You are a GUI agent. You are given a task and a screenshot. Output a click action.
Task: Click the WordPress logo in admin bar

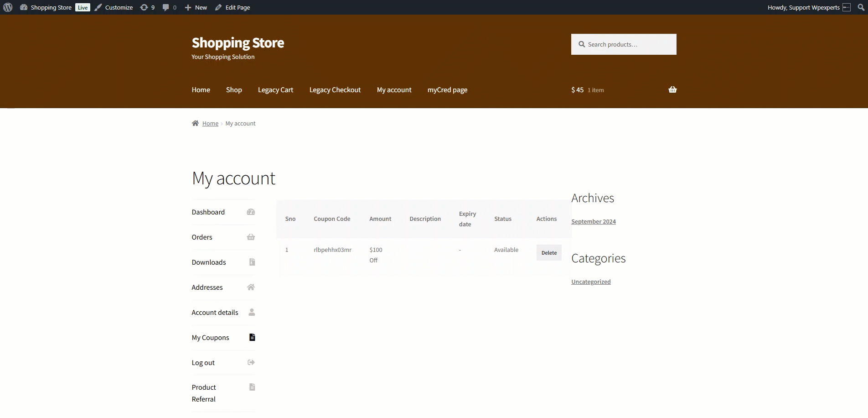click(8, 7)
